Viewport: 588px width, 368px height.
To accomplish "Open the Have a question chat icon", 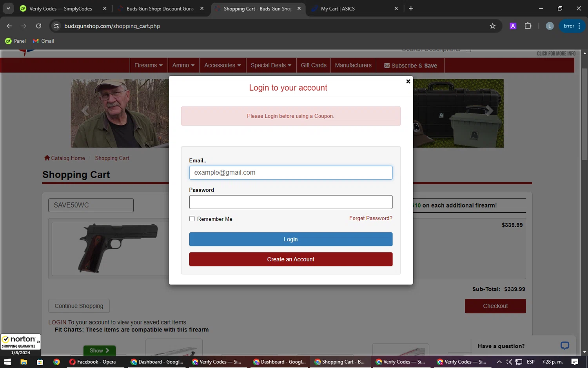I will pyautogui.click(x=564, y=346).
